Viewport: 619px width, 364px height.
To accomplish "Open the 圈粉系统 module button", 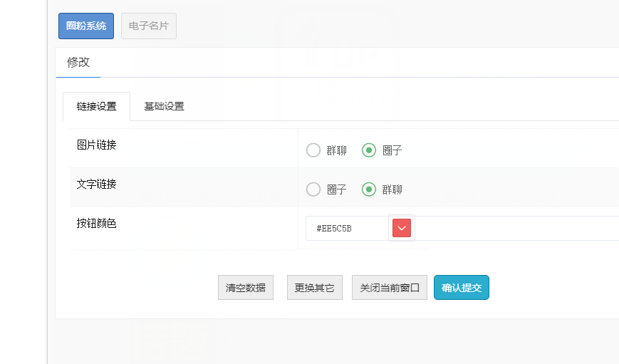I will (x=86, y=26).
